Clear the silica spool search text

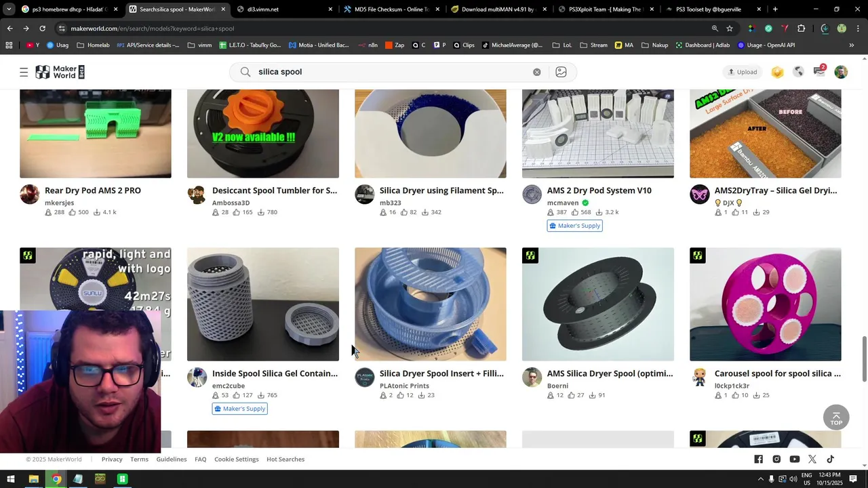coord(536,72)
